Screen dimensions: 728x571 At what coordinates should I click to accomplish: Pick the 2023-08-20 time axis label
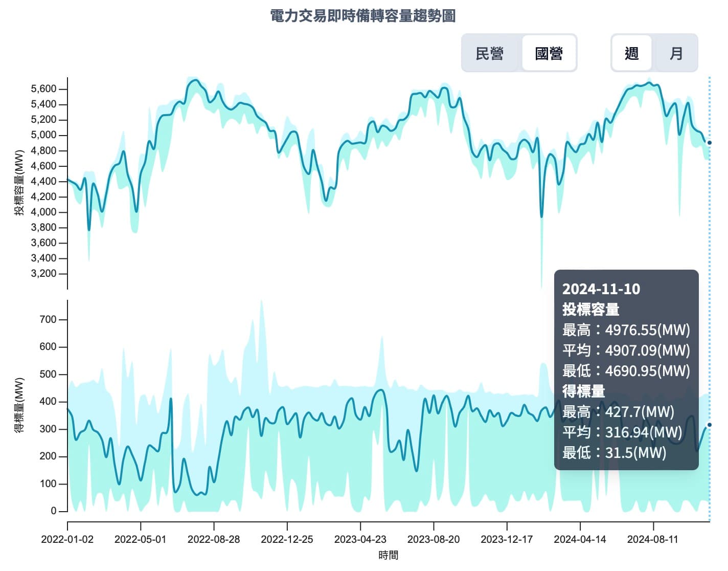[x=434, y=539]
